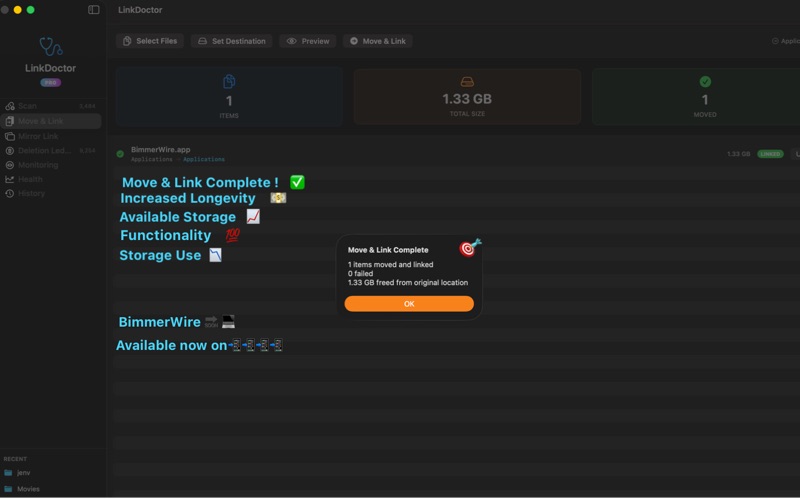Click the LinkDoctor window title text
Image resolution: width=800 pixels, height=500 pixels.
click(x=140, y=10)
